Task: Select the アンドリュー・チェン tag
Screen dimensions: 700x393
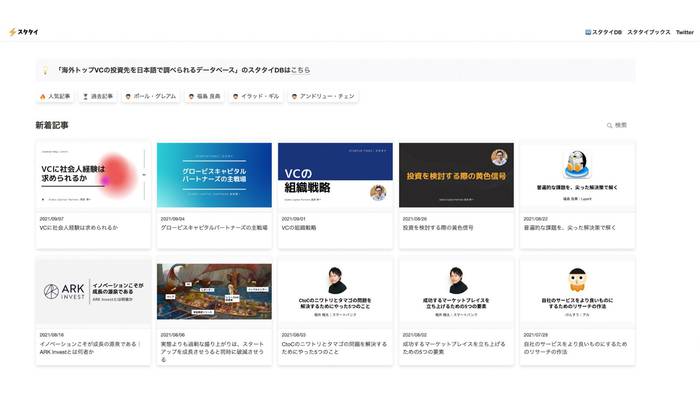Action: 323,96
